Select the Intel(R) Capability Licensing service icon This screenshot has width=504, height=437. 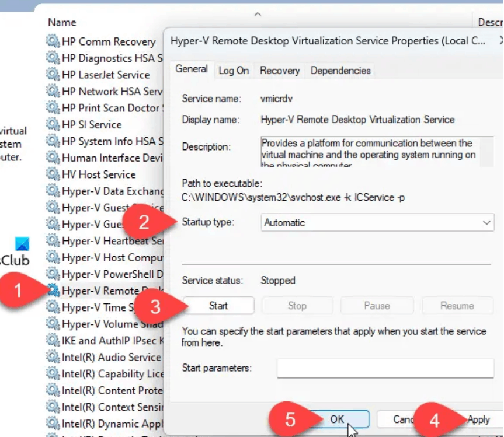tap(53, 374)
